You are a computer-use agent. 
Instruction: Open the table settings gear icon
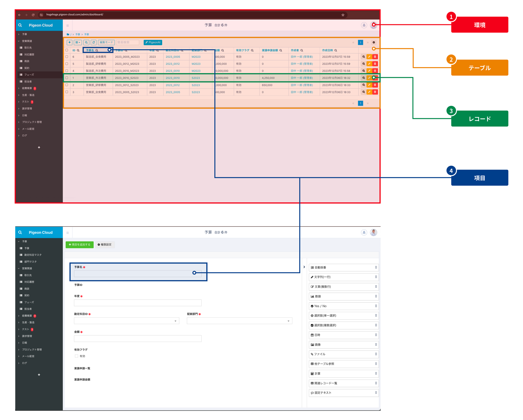tap(374, 42)
